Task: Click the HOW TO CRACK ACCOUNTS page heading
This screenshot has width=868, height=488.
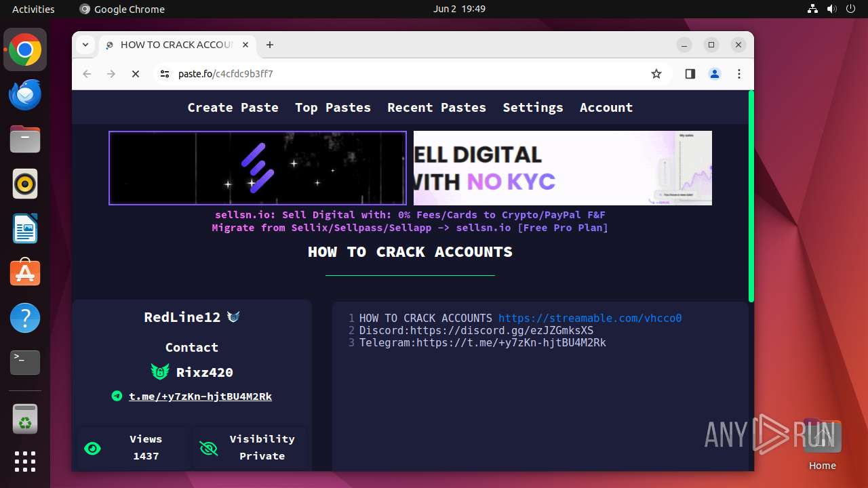Action: [410, 252]
